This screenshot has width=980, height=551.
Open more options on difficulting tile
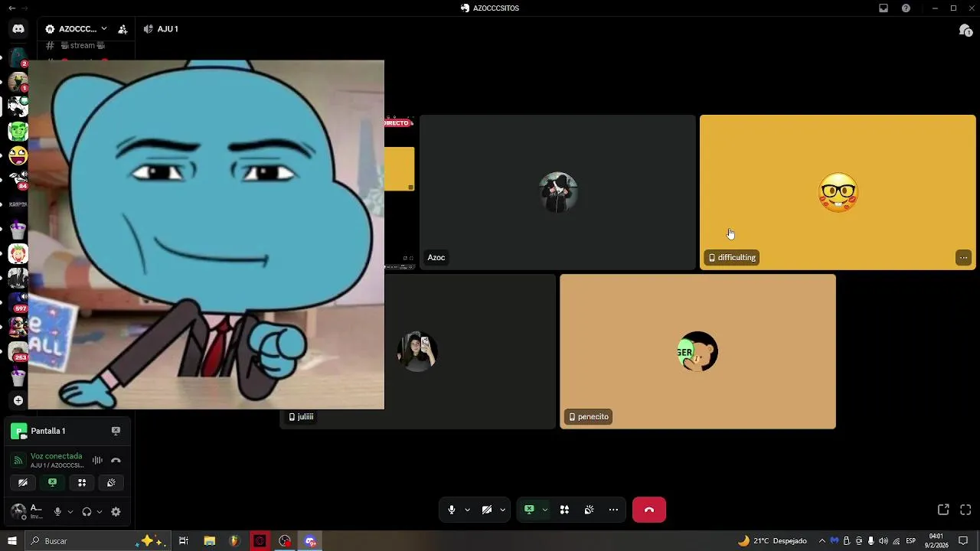[x=963, y=258]
